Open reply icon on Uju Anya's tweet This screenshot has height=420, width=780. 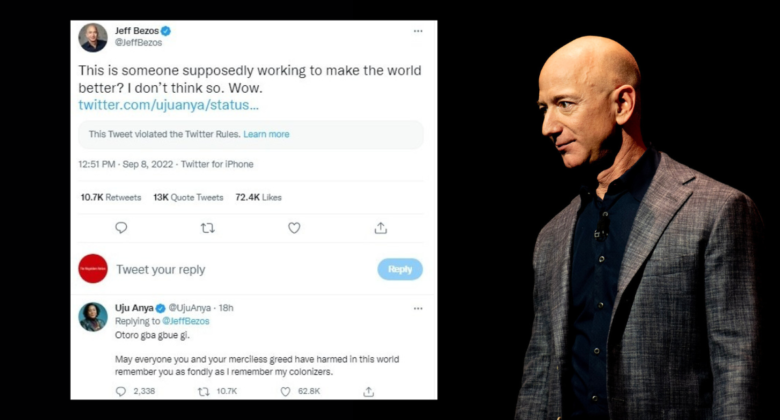click(x=121, y=392)
